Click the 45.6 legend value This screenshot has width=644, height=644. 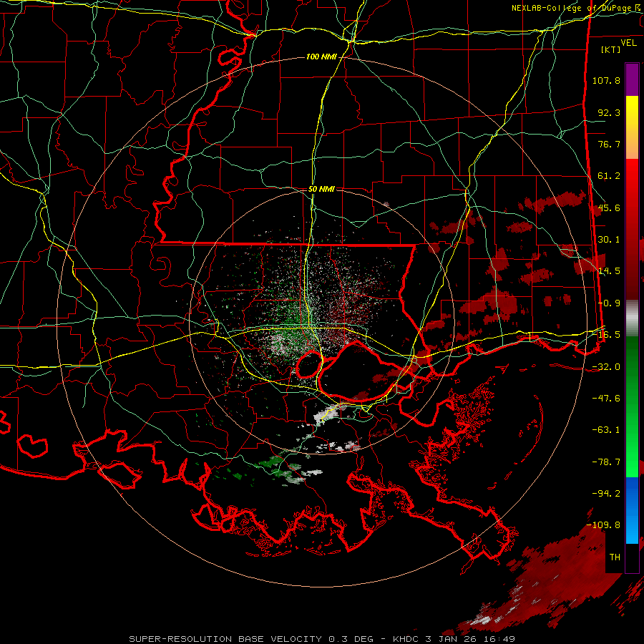609,208
